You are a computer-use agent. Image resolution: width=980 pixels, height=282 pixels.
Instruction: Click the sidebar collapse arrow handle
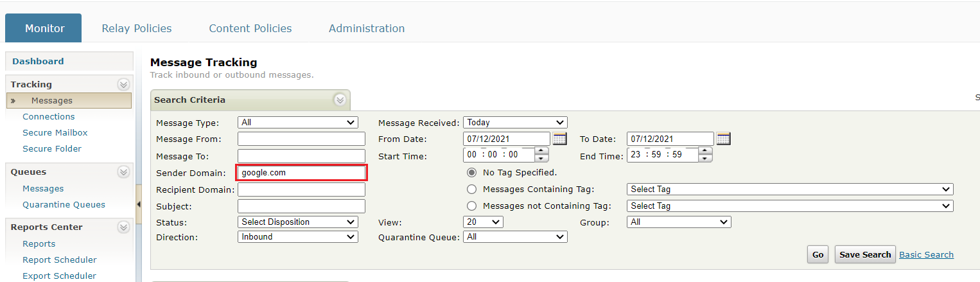(139, 204)
